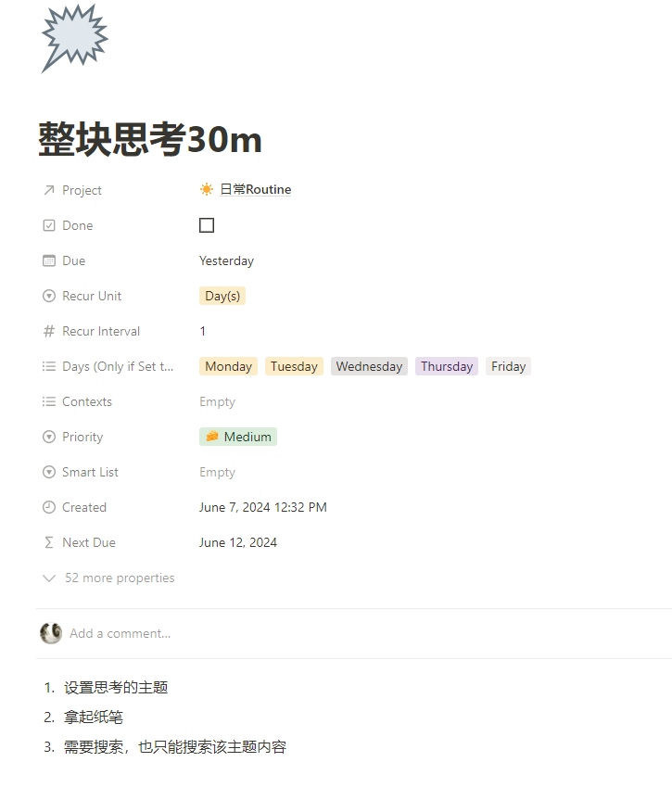Click the Created clock icon
This screenshot has width=672, height=800.
[x=49, y=507]
